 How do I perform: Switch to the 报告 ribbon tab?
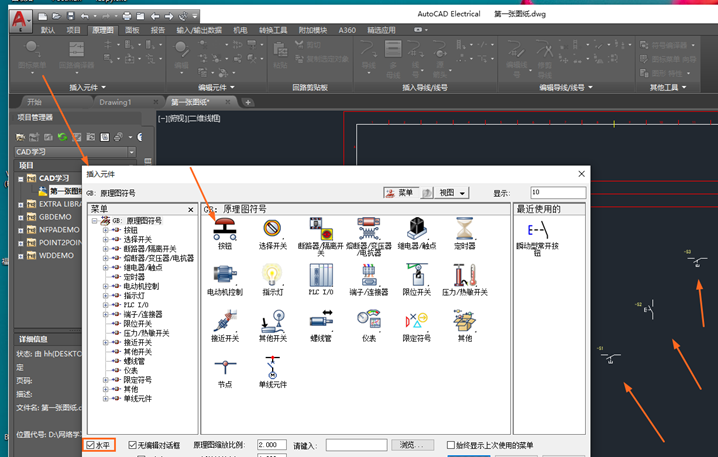pos(158,30)
